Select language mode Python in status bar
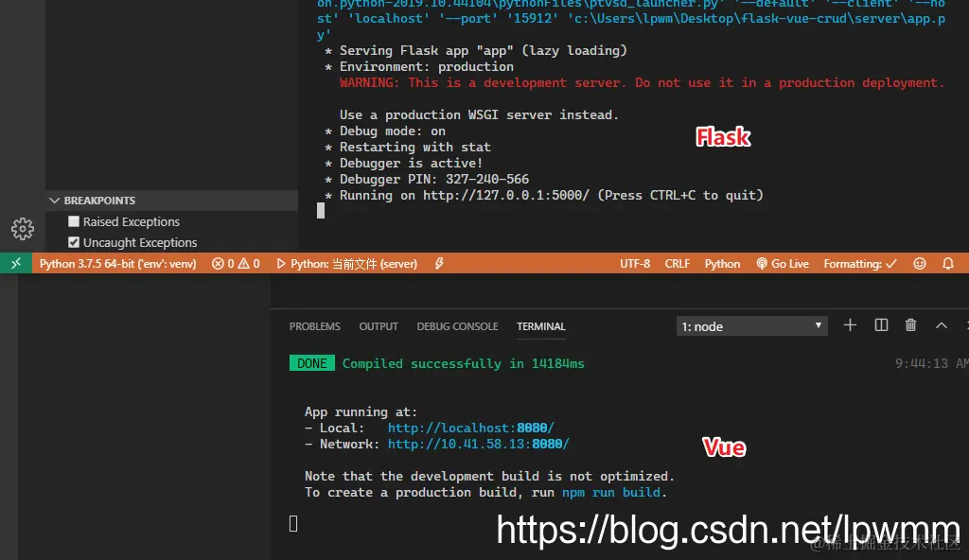This screenshot has width=969, height=560. (x=722, y=263)
